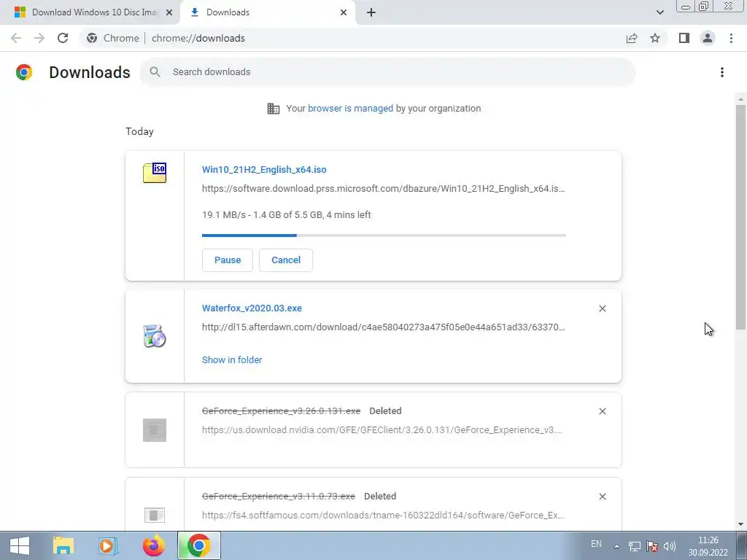Select the Downloads tab
The image size is (747, 560).
(x=268, y=12)
